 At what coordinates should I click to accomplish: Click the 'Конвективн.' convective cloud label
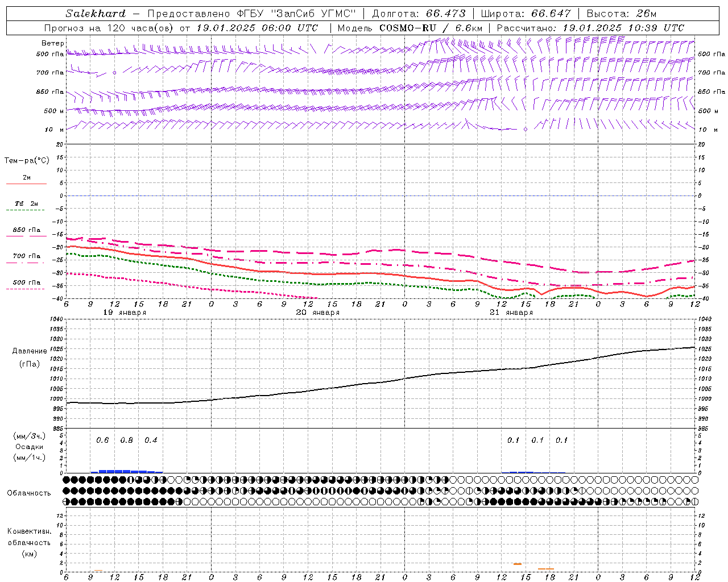pyautogui.click(x=29, y=531)
